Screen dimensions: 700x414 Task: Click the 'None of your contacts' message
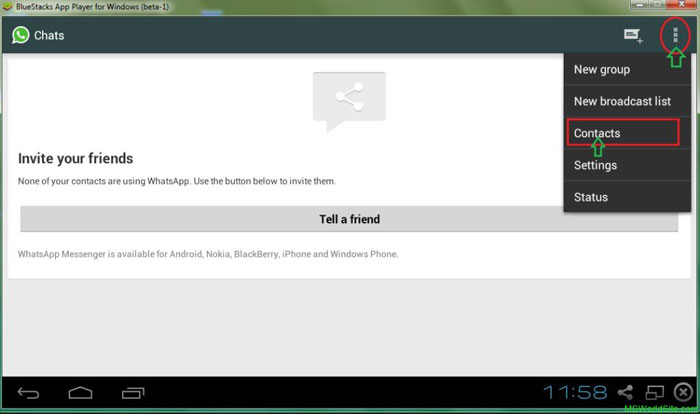coord(177,181)
